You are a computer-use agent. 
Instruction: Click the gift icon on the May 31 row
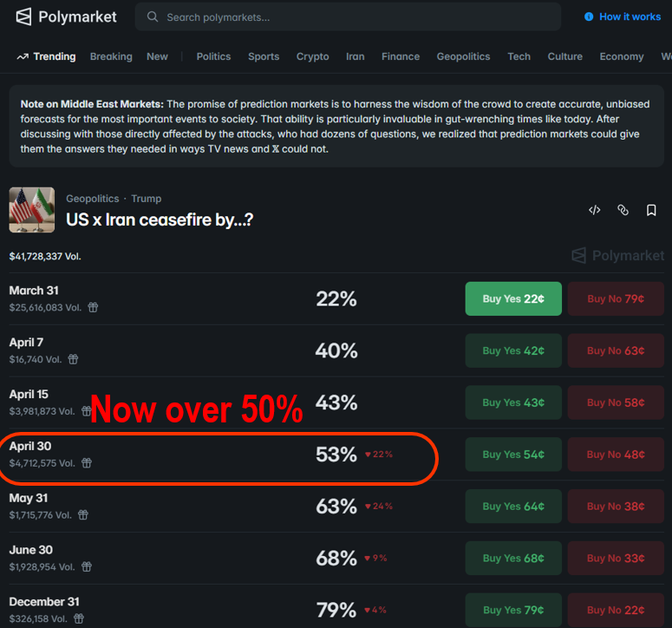click(83, 515)
